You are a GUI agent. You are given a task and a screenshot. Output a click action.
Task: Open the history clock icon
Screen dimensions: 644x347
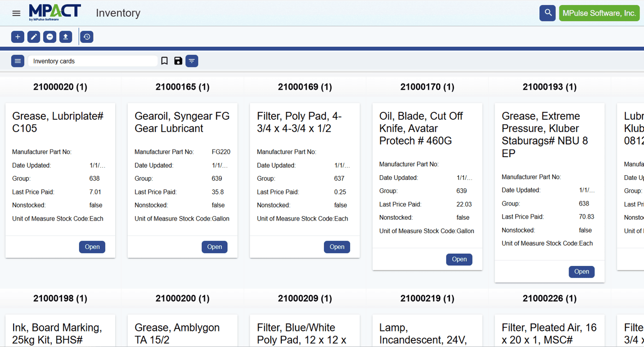[87, 37]
